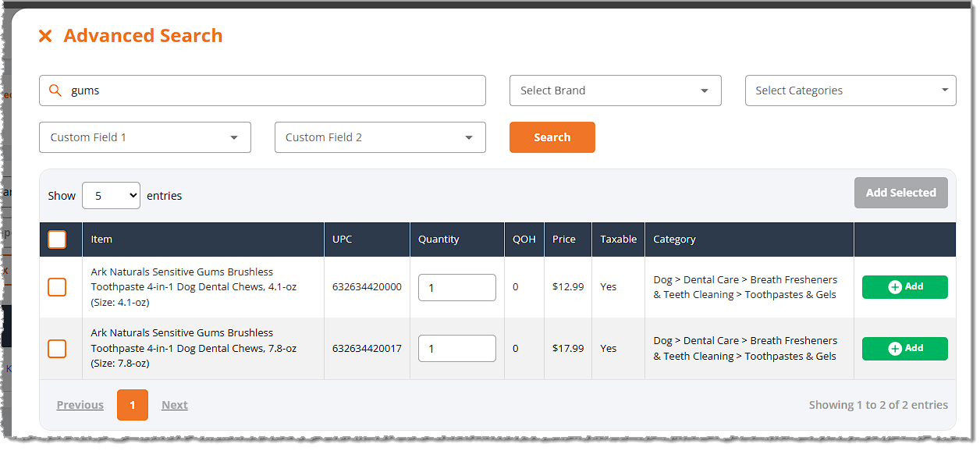Click quantity field for the 7.8-oz item
Screen dimensions: 980x451
point(457,348)
